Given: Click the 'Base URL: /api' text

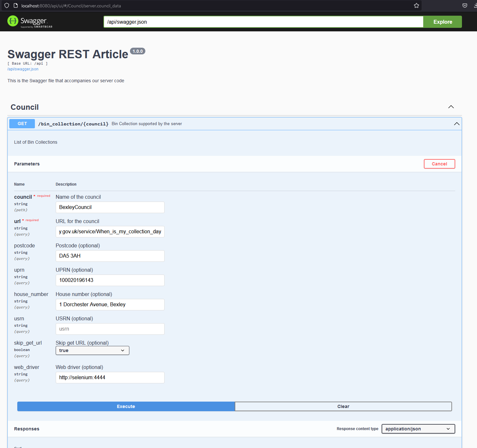Looking at the screenshot, I should coord(28,63).
